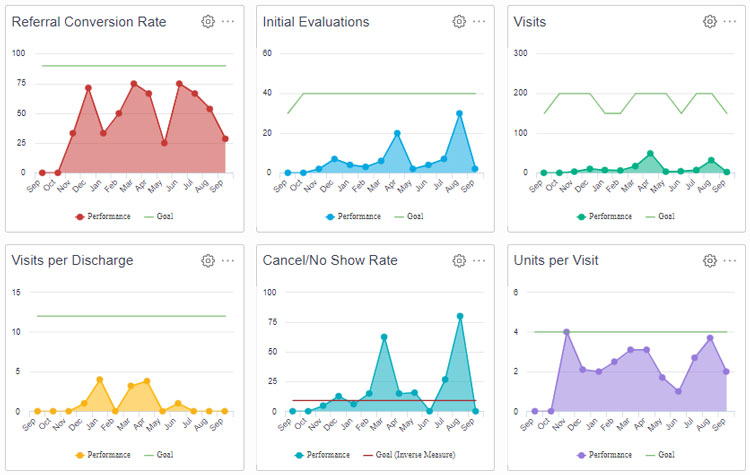Toggle Goal legend in Visits chart
This screenshot has height=475, width=750.
pyautogui.click(x=660, y=216)
